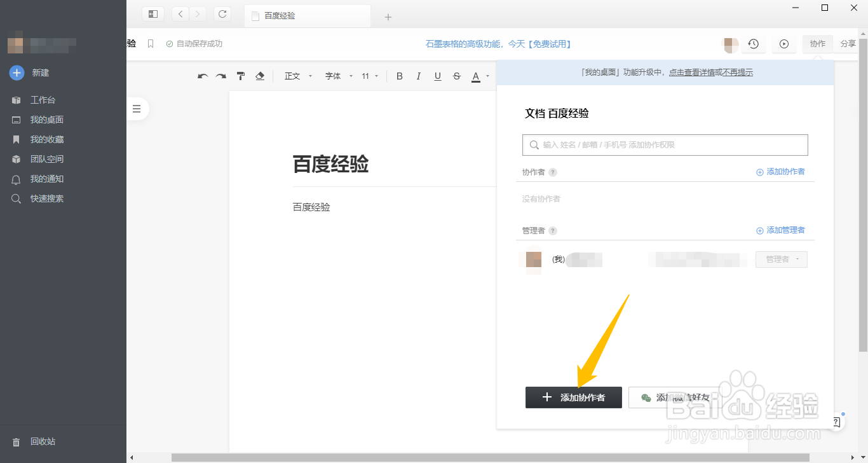Click the help question icon at the bottom right

[836, 422]
